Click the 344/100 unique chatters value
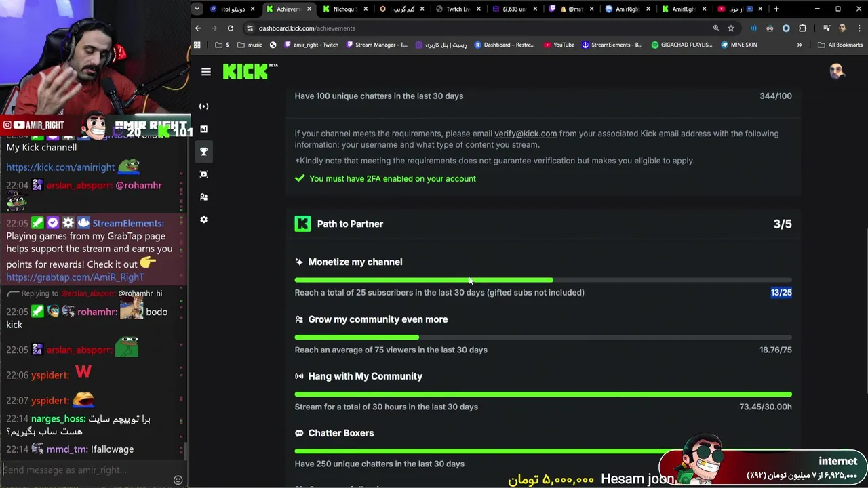868x488 pixels. [x=776, y=96]
